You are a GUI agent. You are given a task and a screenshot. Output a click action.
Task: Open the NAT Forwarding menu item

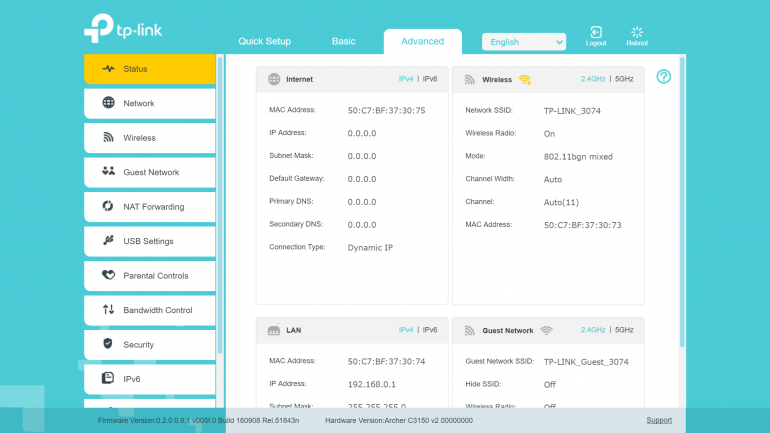point(150,206)
